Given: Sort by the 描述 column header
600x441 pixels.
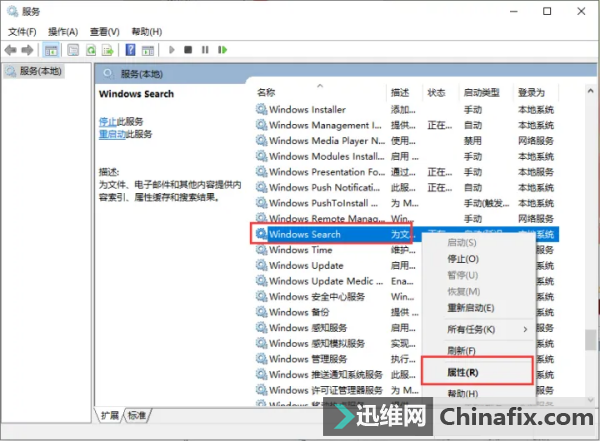Looking at the screenshot, I should pos(404,92).
